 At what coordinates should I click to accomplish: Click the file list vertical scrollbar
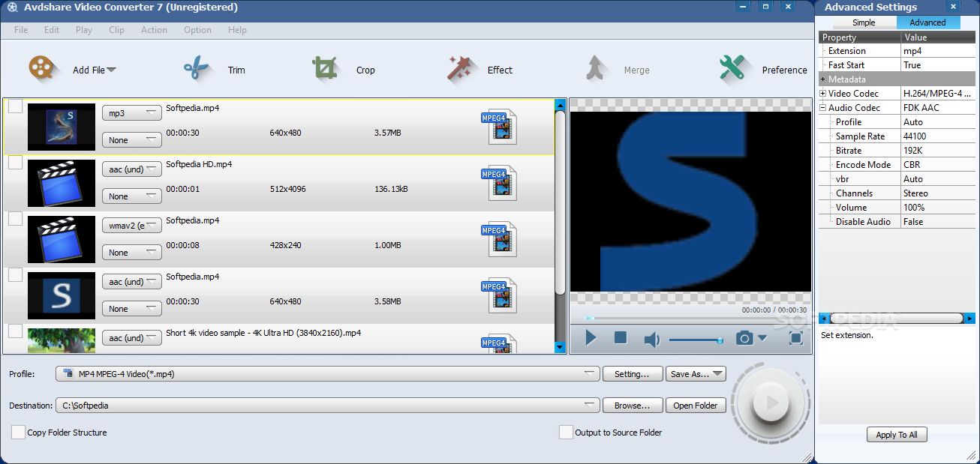[x=560, y=226]
